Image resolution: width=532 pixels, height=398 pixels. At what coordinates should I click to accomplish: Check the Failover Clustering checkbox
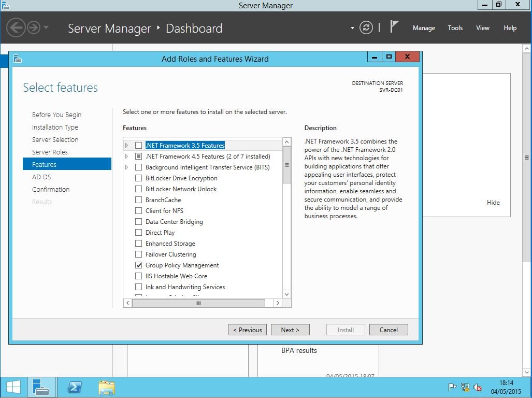coord(138,254)
